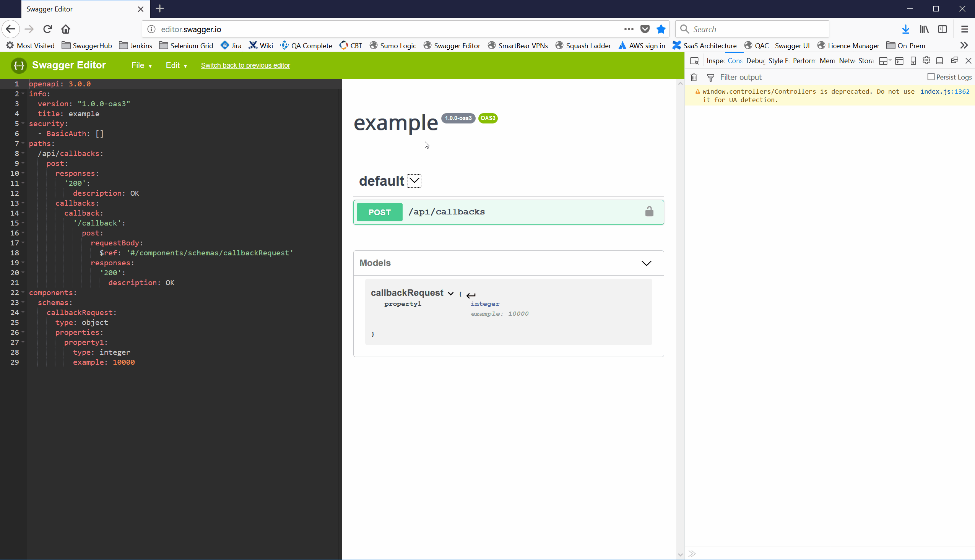Open index.js:1362 source link

(945, 91)
